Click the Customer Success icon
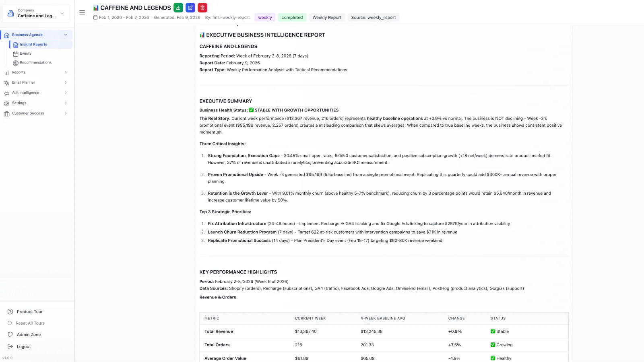Screen dimensions: 644x362 (x=6, y=114)
